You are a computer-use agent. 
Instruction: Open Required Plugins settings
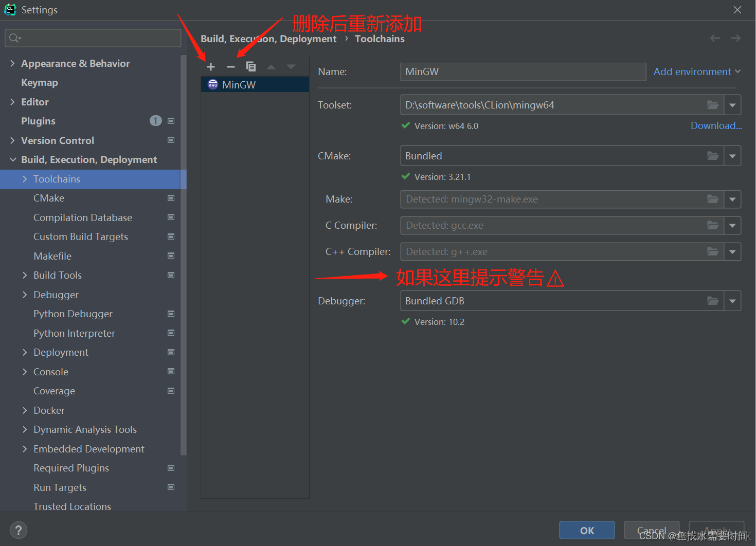click(x=71, y=468)
